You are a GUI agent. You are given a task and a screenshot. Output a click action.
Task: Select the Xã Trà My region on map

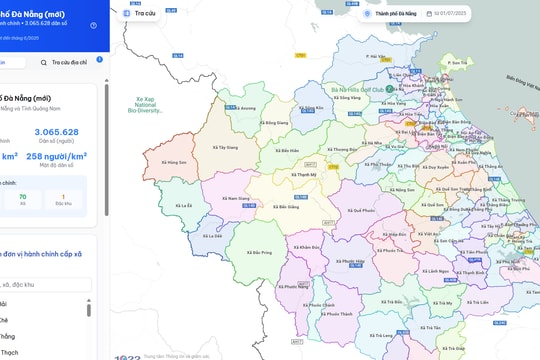[443, 303]
